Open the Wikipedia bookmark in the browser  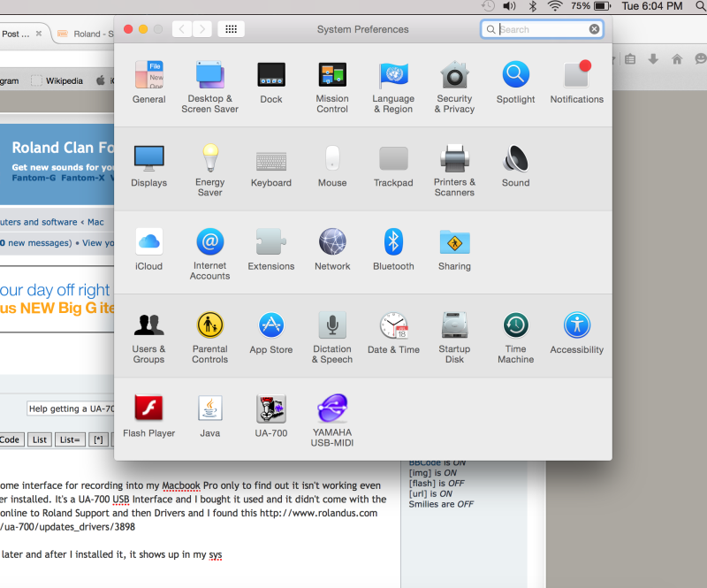[57, 80]
